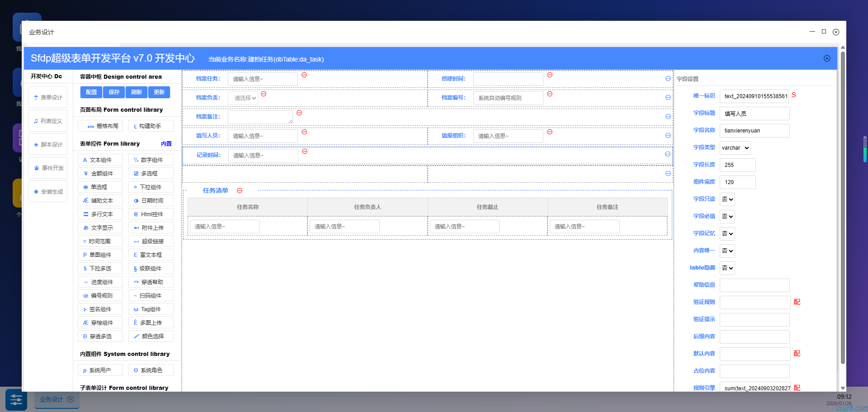Switch to the 业务设计 taskbar tab
The image size is (868, 412).
coord(51,399)
